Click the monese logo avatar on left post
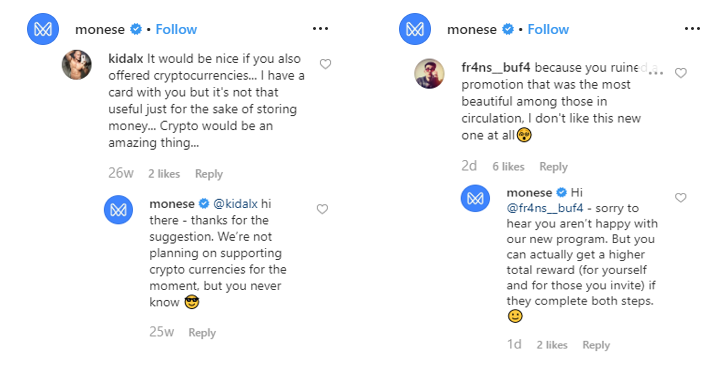Viewport: 713px width, 367px height. (x=43, y=29)
